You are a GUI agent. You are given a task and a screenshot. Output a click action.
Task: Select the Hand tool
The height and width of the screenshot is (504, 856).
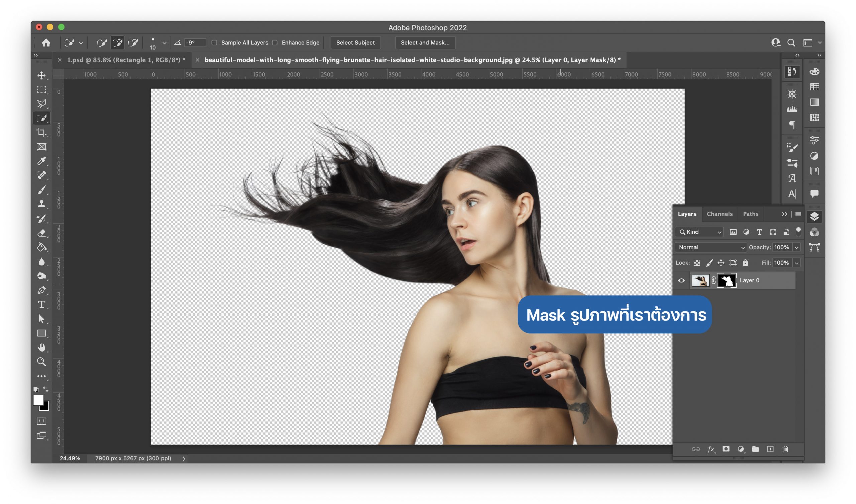pyautogui.click(x=41, y=348)
